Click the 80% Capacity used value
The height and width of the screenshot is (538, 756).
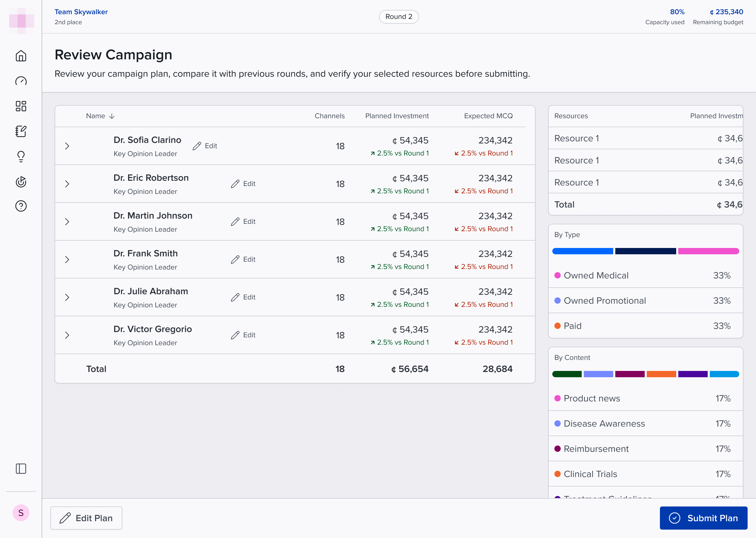(677, 12)
